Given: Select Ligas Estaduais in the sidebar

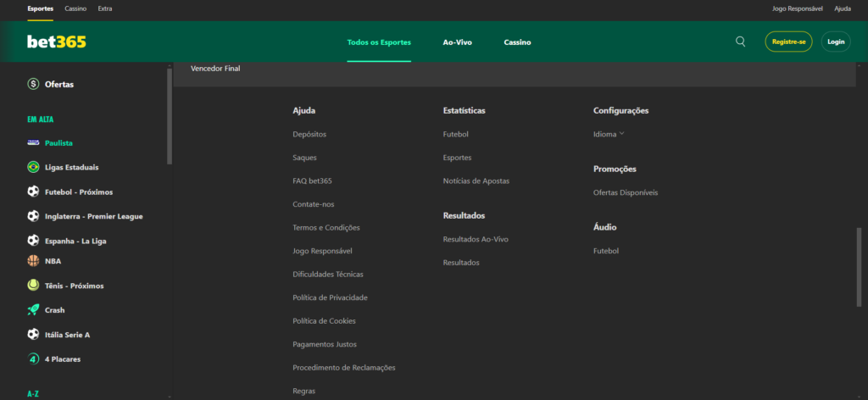Looking at the screenshot, I should click(71, 167).
